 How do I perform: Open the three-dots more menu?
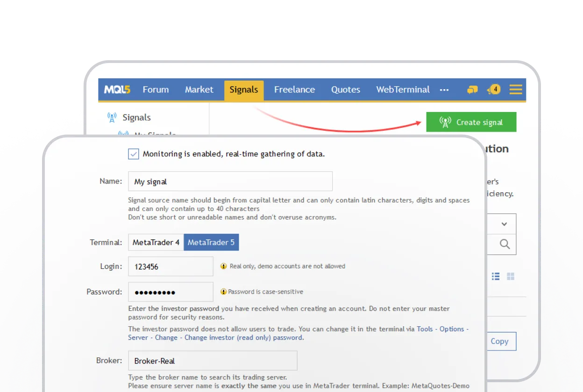(444, 90)
